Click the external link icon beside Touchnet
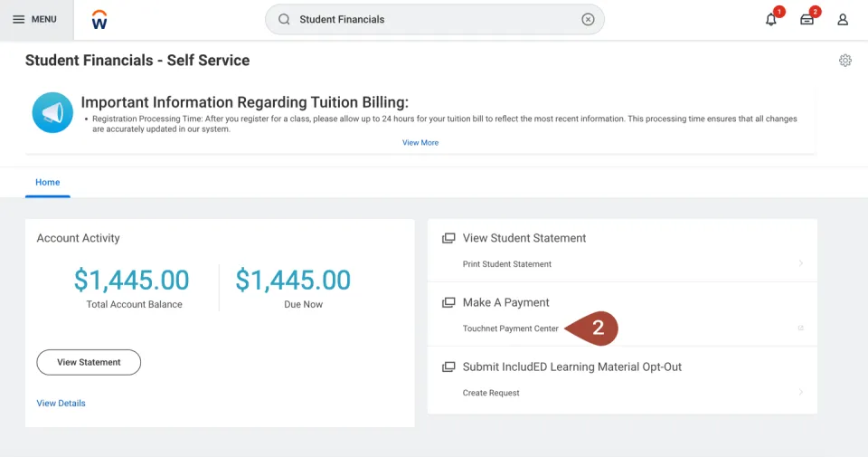This screenshot has width=868, height=457. pos(800,328)
